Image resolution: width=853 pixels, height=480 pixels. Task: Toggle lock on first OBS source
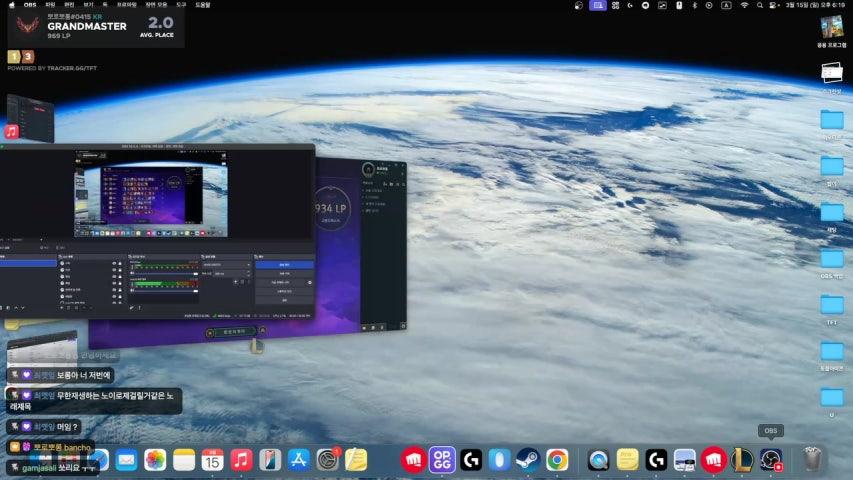tap(121, 265)
